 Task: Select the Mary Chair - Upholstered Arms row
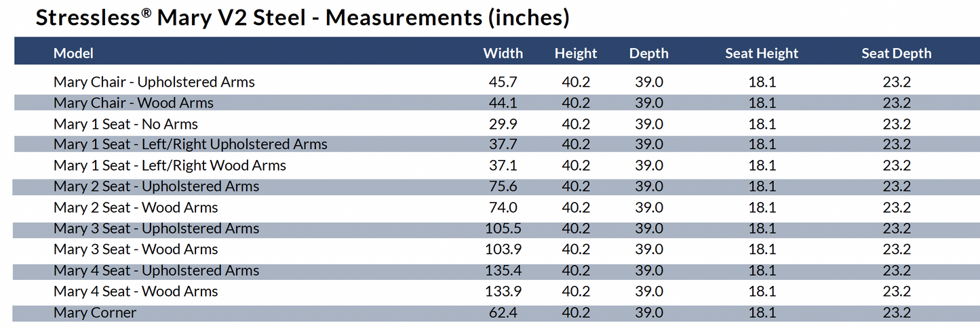[x=154, y=82]
